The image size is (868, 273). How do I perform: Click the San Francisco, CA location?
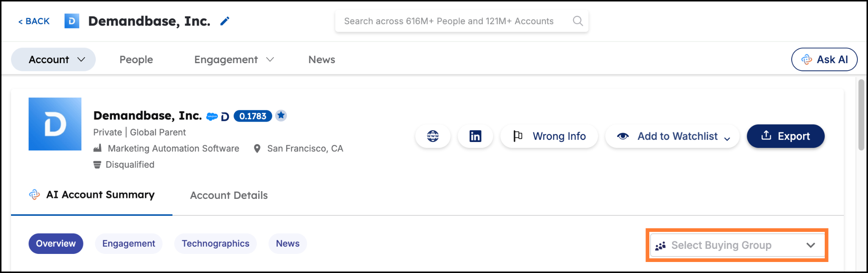(x=305, y=148)
